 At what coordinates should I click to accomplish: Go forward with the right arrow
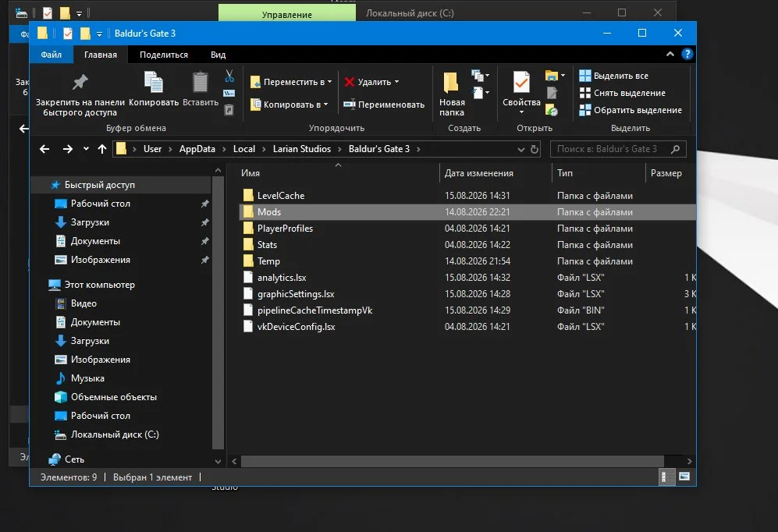point(67,149)
